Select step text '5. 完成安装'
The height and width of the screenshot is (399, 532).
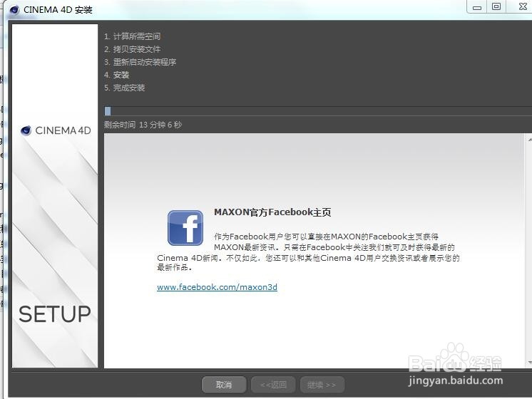pos(125,88)
